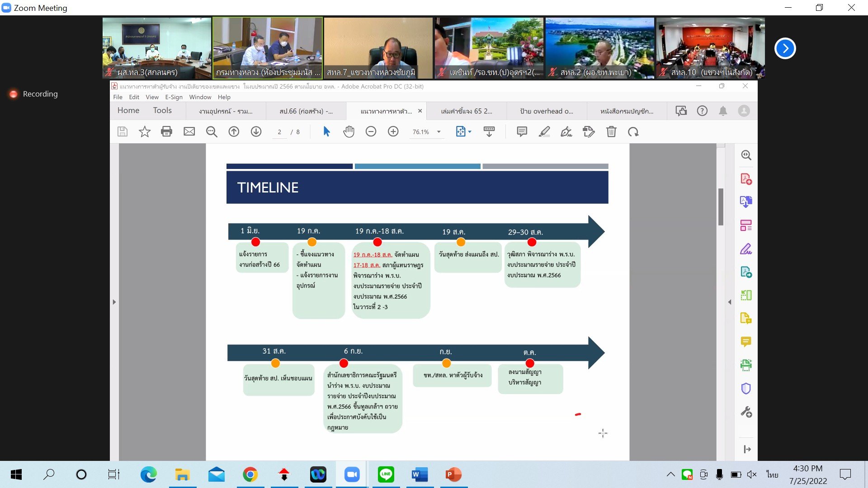Bookmark the file with the star icon
Image resolution: width=868 pixels, height=488 pixels.
(x=144, y=131)
